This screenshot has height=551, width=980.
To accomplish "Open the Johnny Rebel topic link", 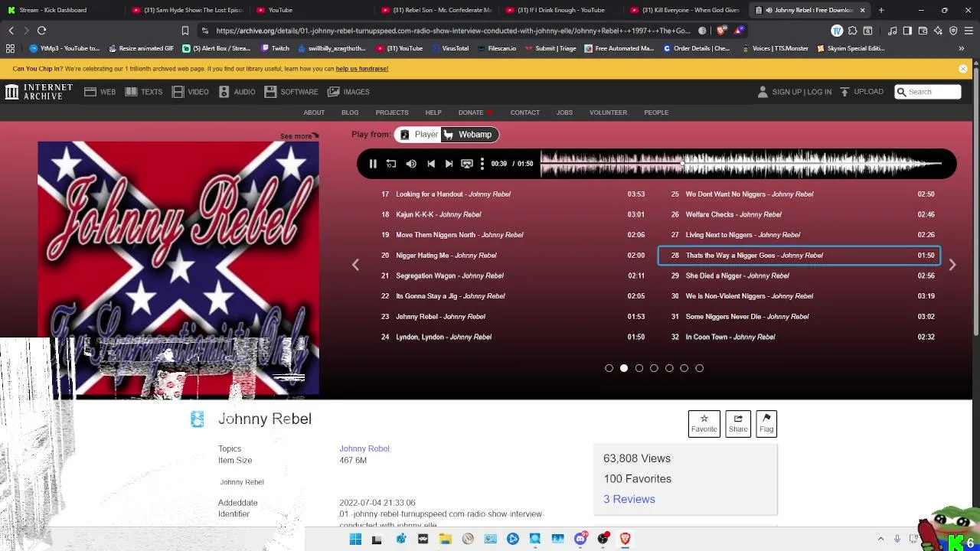I will tap(364, 448).
